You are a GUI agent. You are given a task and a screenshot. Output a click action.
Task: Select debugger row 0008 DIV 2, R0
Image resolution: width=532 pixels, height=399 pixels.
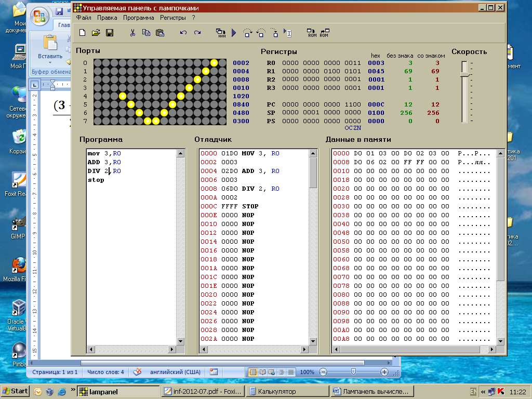240,189
